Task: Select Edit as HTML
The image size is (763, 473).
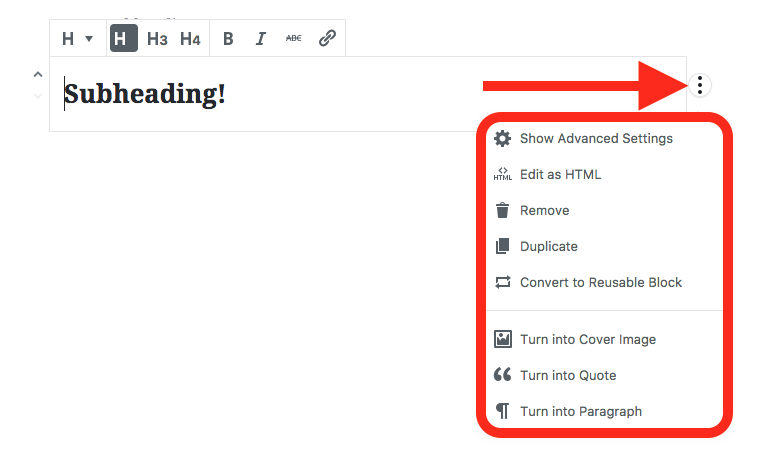Action: pyautogui.click(x=560, y=175)
